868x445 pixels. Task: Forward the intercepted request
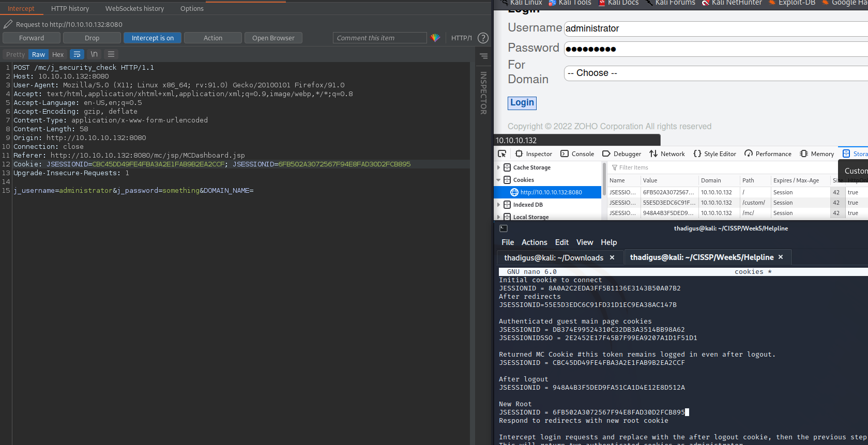pos(32,38)
